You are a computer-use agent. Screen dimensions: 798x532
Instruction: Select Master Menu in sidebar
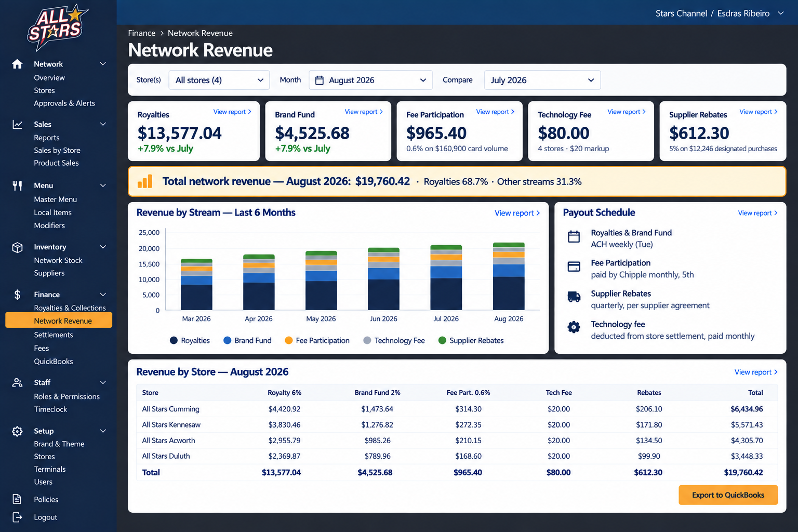click(x=56, y=199)
